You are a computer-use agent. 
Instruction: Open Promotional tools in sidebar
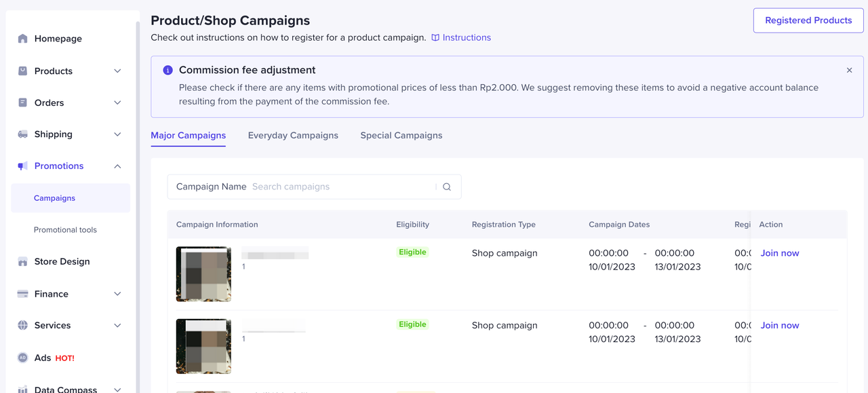pyautogui.click(x=65, y=229)
